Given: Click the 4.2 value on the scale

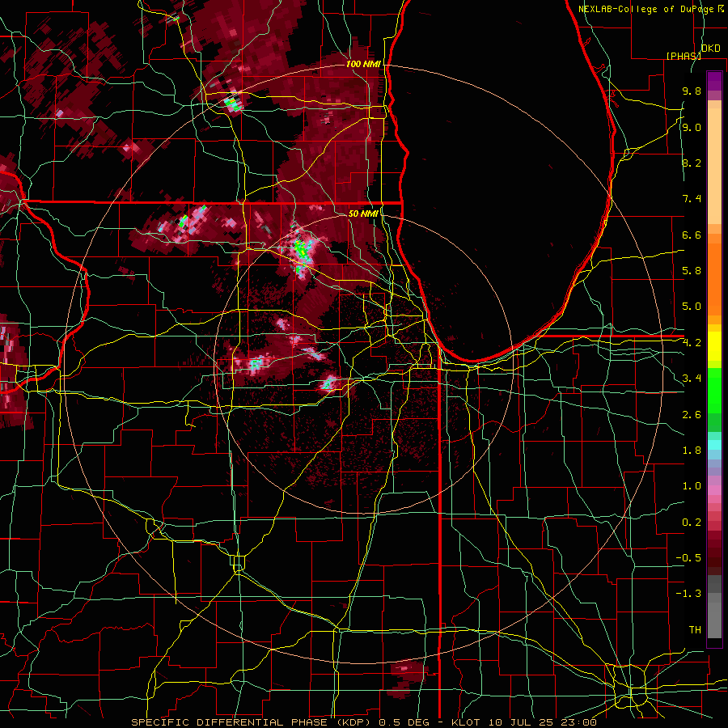Looking at the screenshot, I should point(692,343).
